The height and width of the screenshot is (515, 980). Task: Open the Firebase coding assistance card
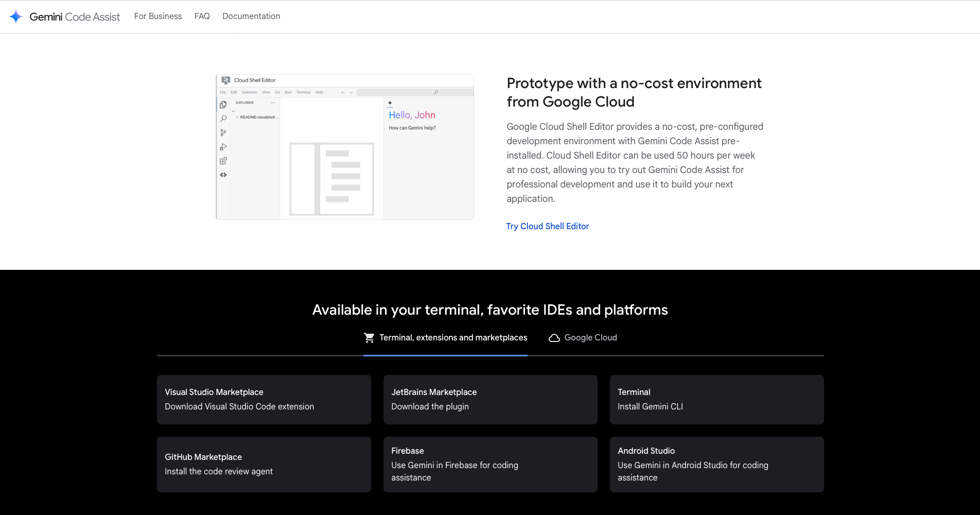(491, 465)
